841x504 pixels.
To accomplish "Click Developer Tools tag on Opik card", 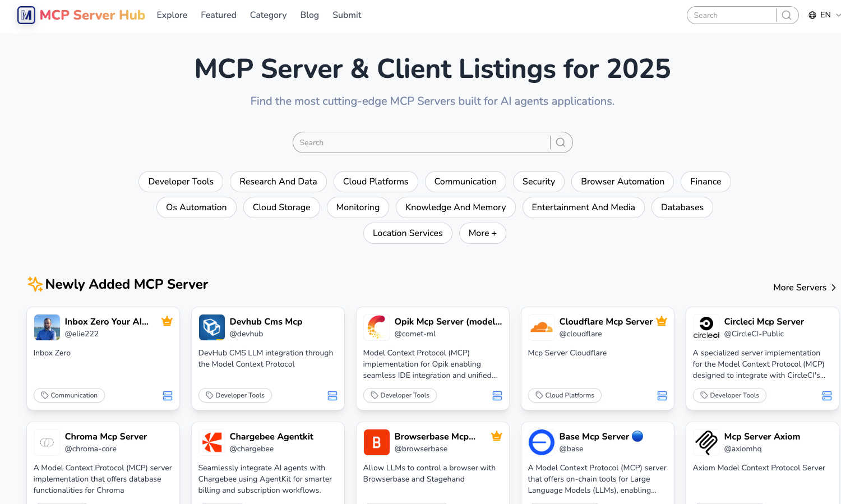I will point(400,395).
